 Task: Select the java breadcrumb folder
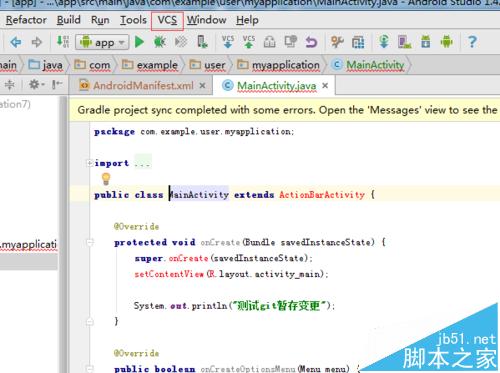(45, 65)
